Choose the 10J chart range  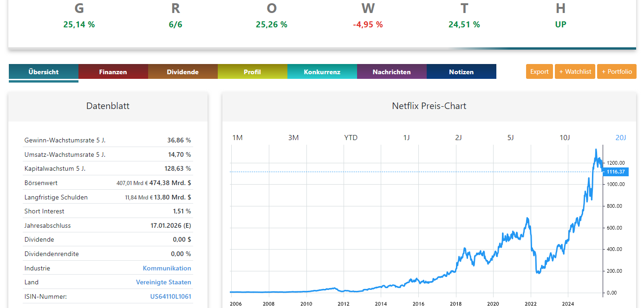click(x=565, y=138)
